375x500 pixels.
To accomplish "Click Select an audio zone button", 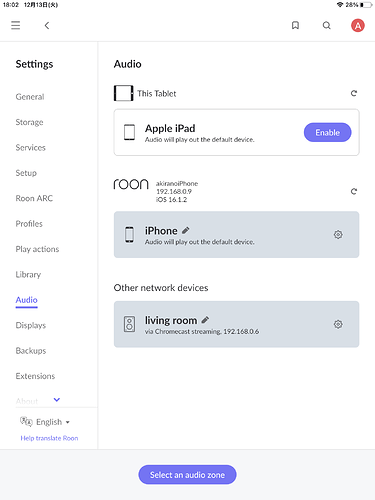I will pos(187,475).
